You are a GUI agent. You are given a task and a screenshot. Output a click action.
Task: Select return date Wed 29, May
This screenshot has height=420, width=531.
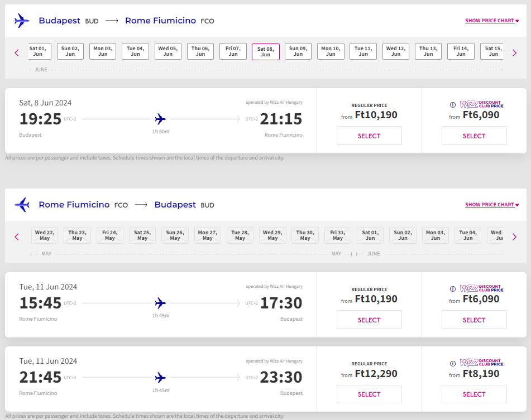pyautogui.click(x=272, y=235)
